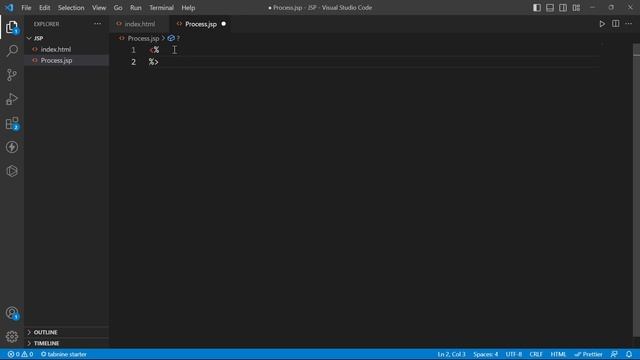Image resolution: width=640 pixels, height=360 pixels.
Task: Open the Terminal menu
Action: tap(161, 7)
